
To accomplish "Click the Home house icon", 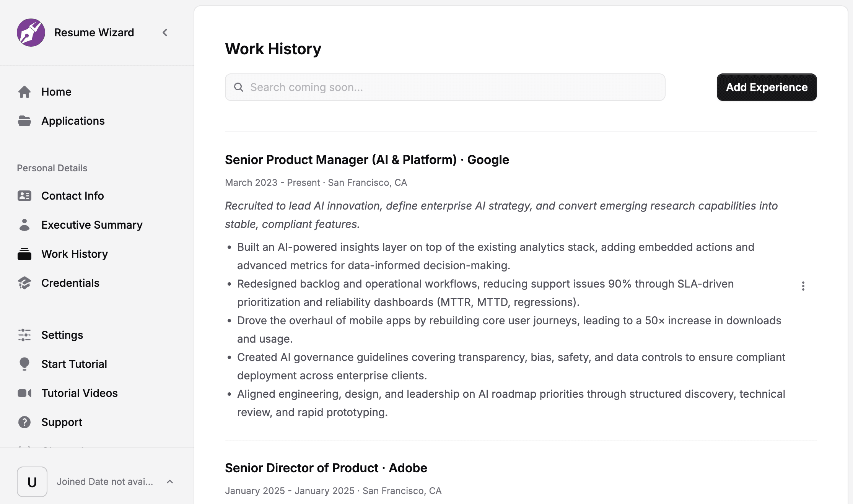I will pos(24,92).
